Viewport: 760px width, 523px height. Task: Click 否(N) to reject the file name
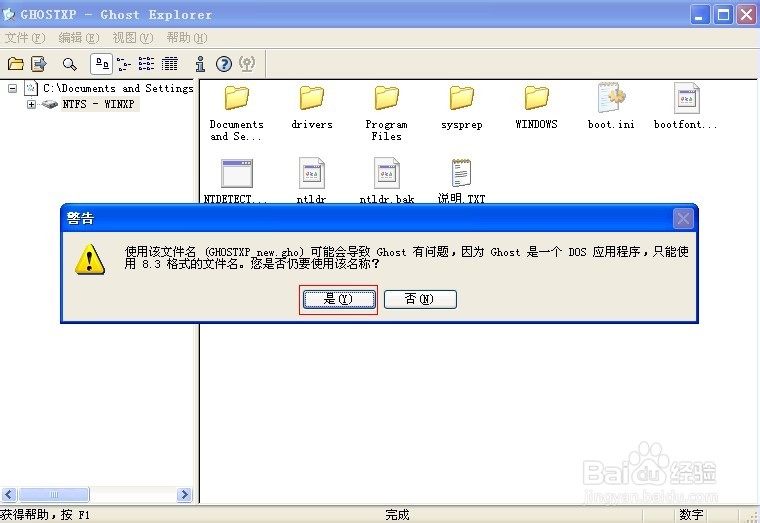(x=420, y=299)
